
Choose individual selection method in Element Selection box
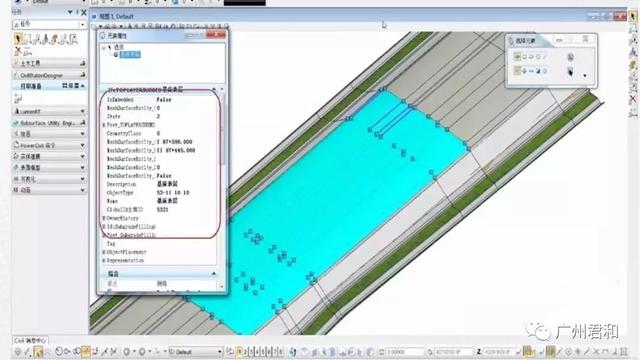pyautogui.click(x=517, y=57)
